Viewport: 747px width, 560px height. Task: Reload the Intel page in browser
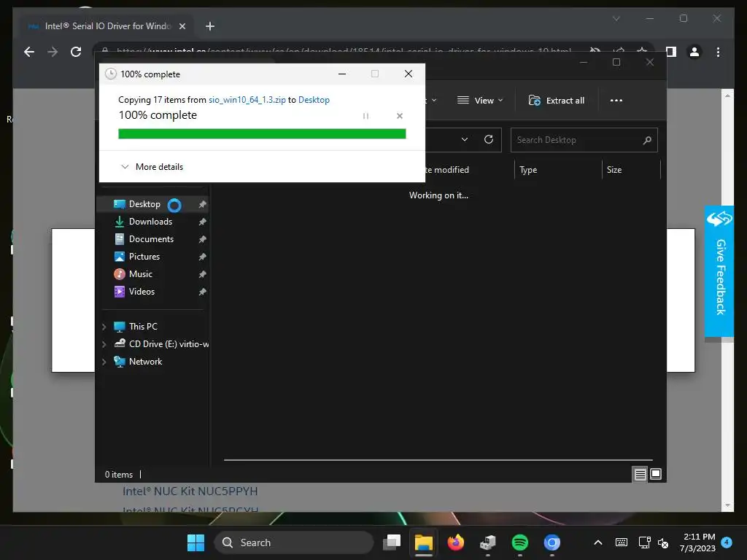pyautogui.click(x=76, y=52)
